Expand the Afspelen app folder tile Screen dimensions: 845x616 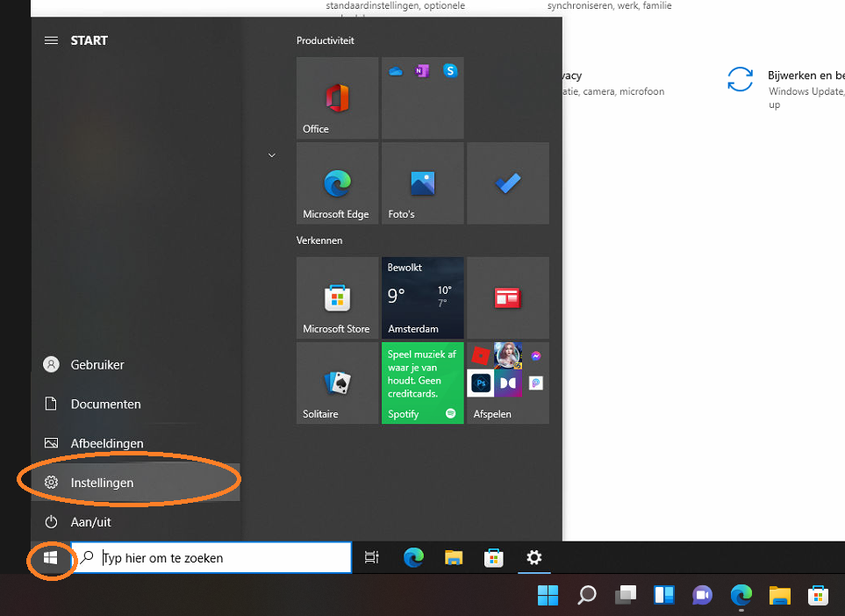(x=507, y=383)
